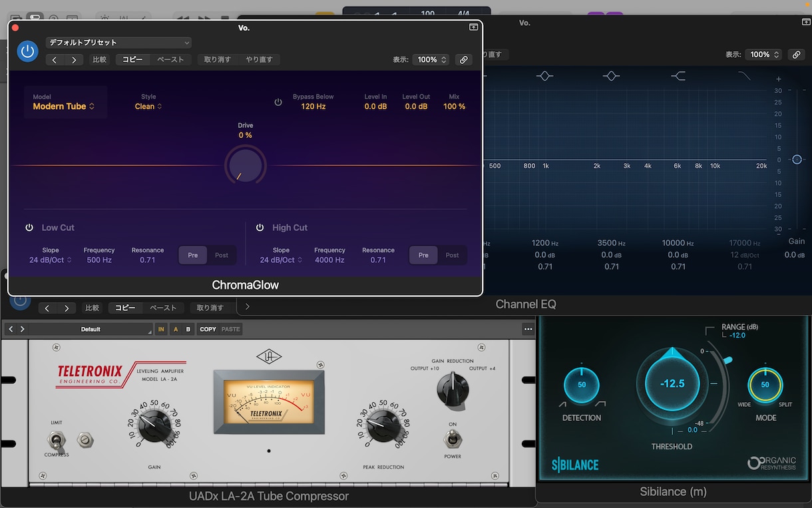The width and height of the screenshot is (812, 508).
Task: Click 17000 Hz high cut filter icon
Action: pos(744,76)
